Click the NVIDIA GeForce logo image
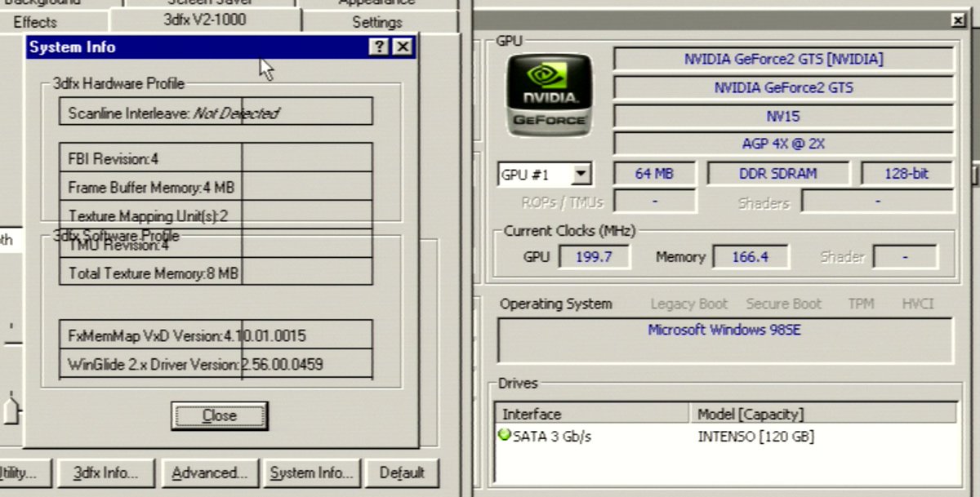 [550, 95]
